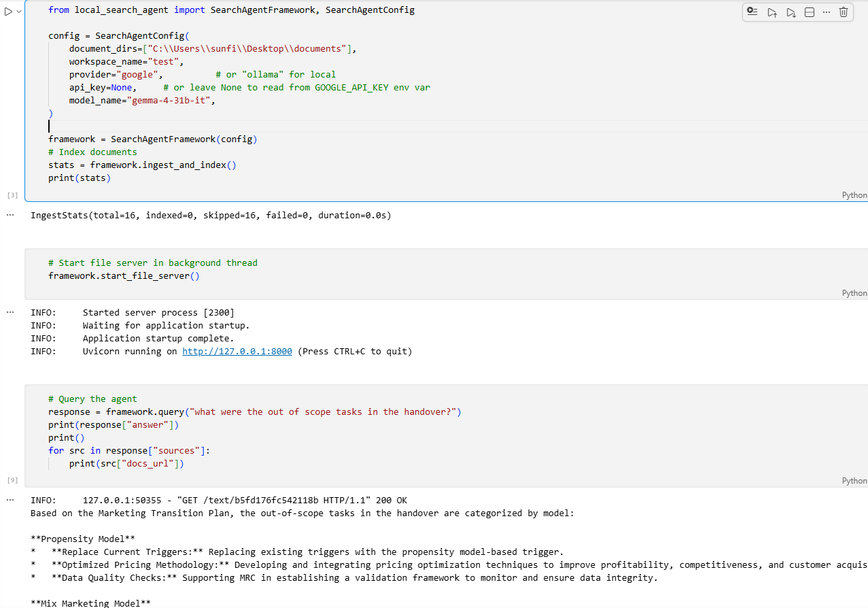Open output actions ellipsis beside IngestStats output

[x=10, y=215]
